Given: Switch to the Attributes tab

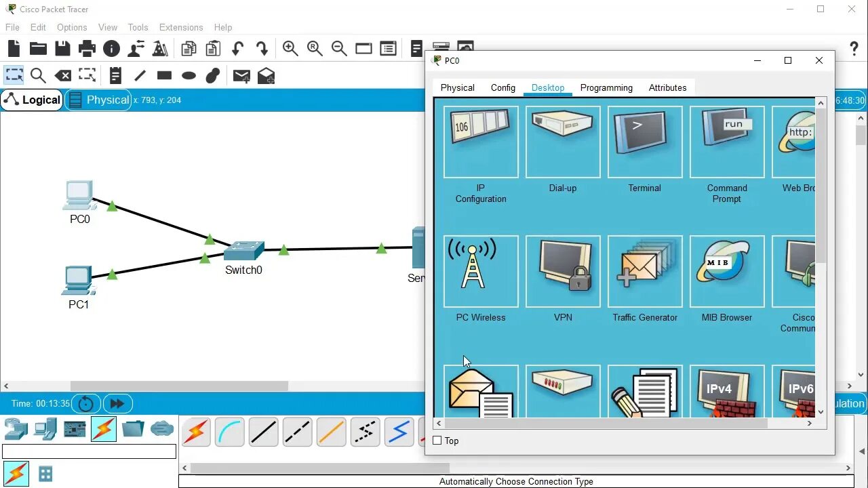Looking at the screenshot, I should (667, 87).
